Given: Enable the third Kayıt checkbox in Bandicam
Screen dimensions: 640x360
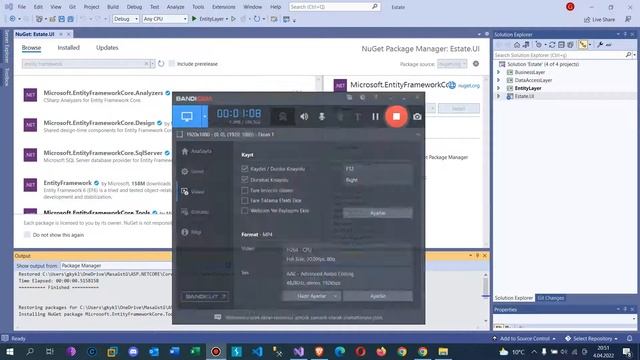Looking at the screenshot, I should (x=244, y=190).
